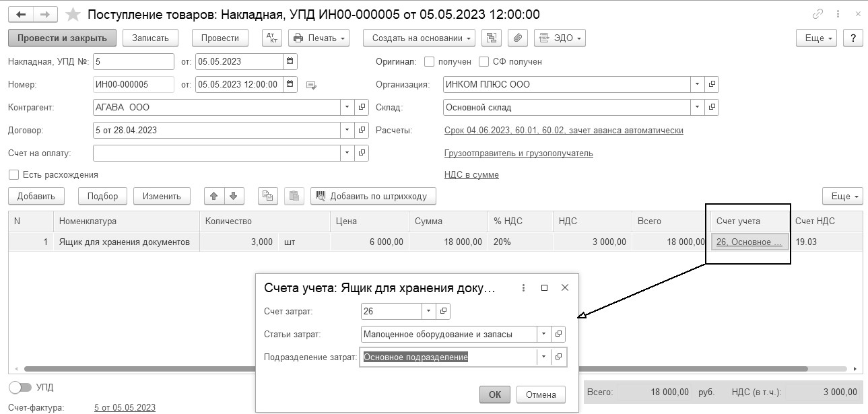Click Добавить по штрихкоду button
868x414 pixels.
(373, 196)
